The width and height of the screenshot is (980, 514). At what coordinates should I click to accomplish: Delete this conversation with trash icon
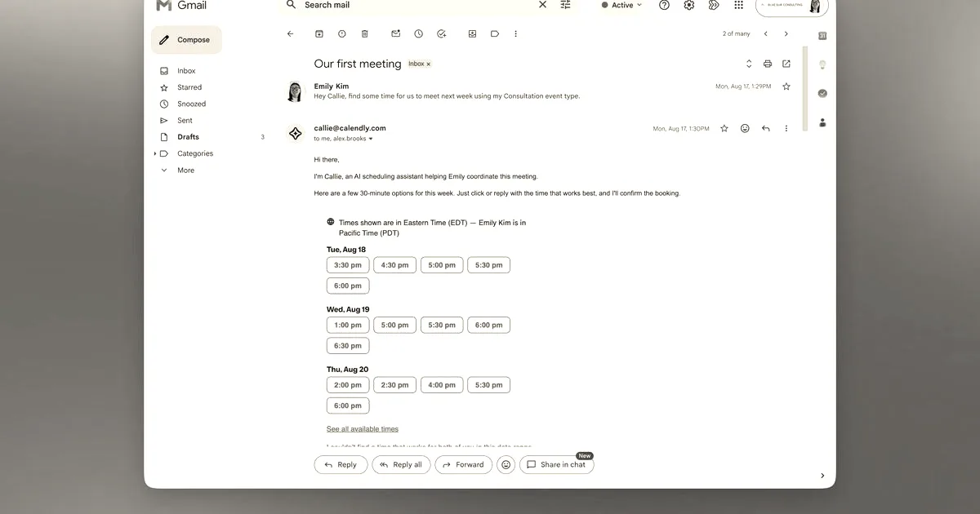[364, 33]
